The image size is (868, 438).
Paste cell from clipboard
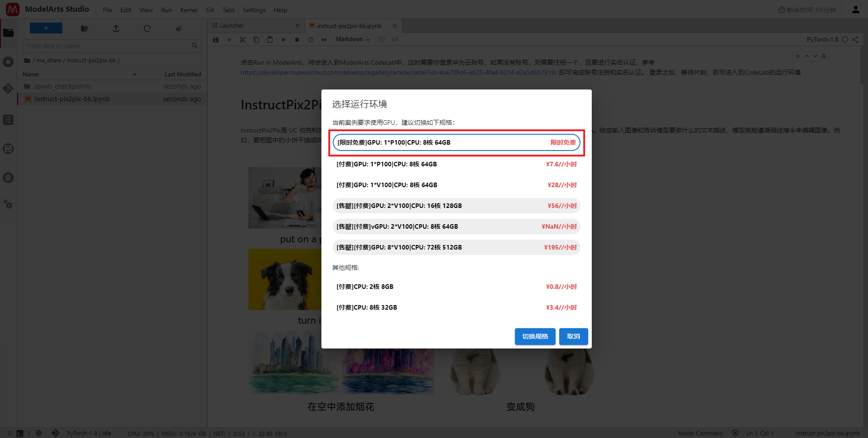point(270,40)
